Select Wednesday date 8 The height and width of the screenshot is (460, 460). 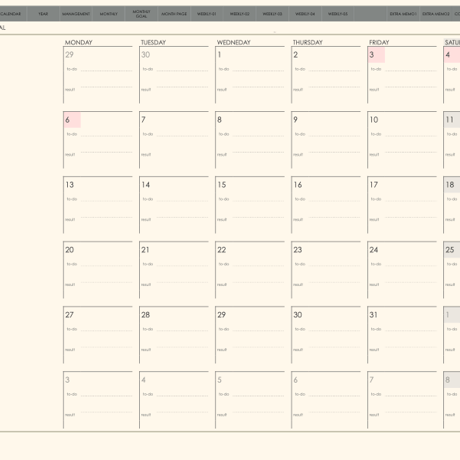coord(219,120)
